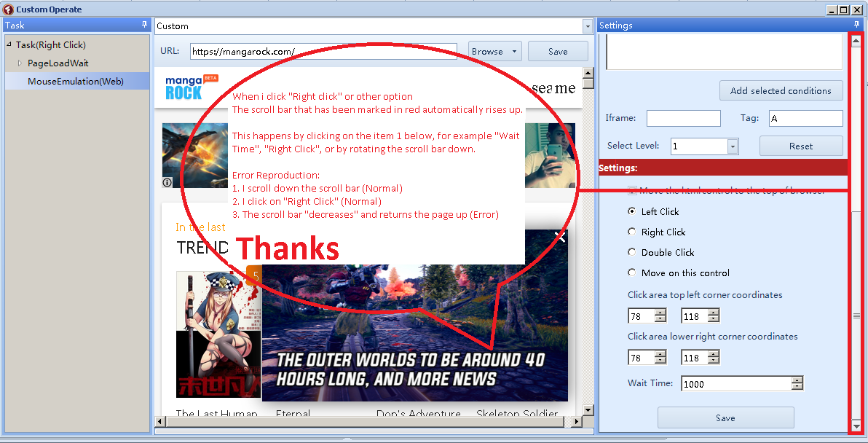
Task: Pin the Settings panel using pushpin icon
Action: [856, 25]
